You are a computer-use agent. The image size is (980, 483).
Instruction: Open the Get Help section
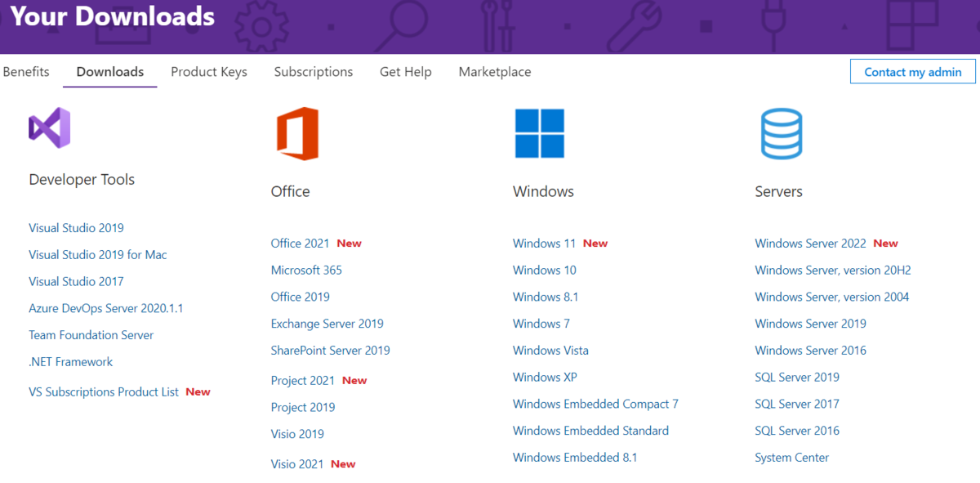pyautogui.click(x=405, y=72)
